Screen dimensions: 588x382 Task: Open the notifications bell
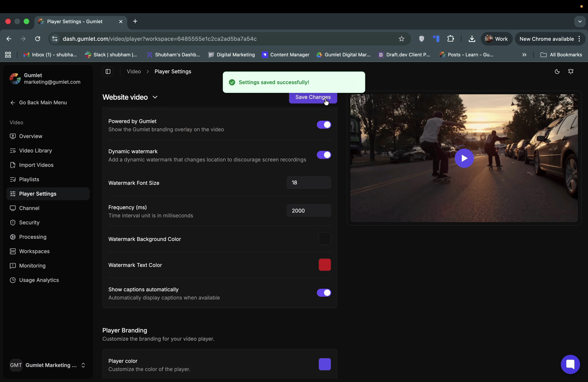570,72
